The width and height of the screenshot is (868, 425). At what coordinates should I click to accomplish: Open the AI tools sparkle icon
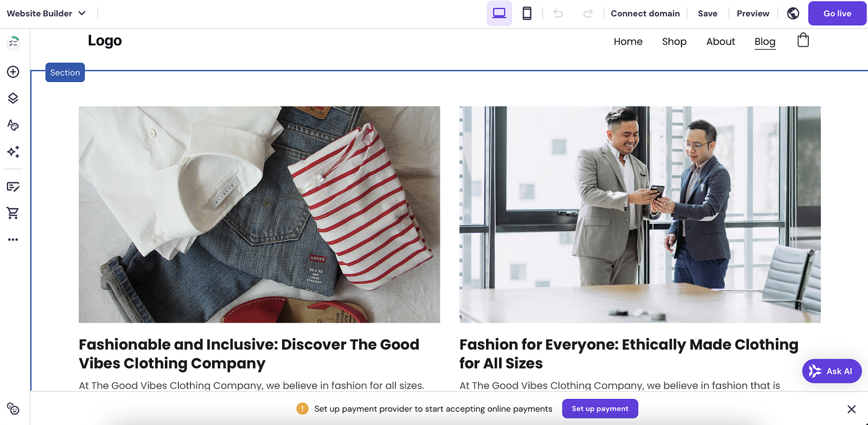tap(13, 152)
